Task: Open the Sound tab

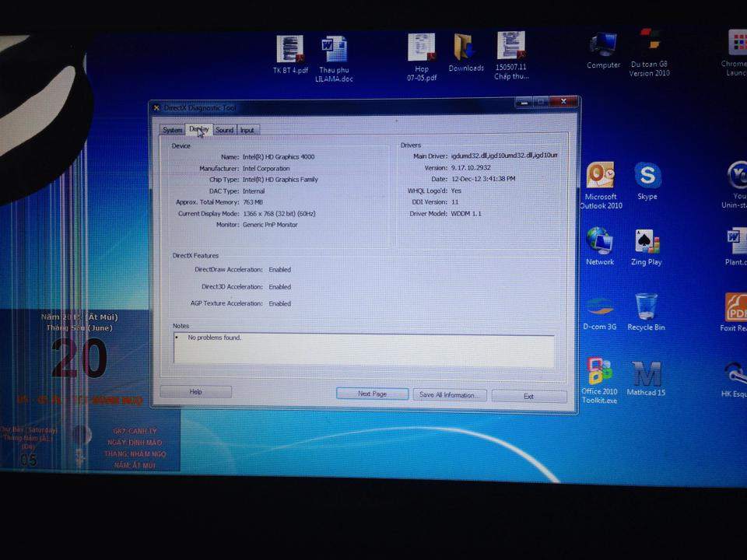Action: 224,130
